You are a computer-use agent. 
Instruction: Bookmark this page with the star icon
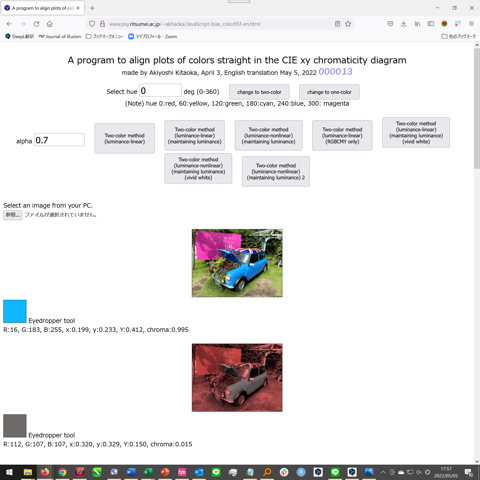coord(348,24)
